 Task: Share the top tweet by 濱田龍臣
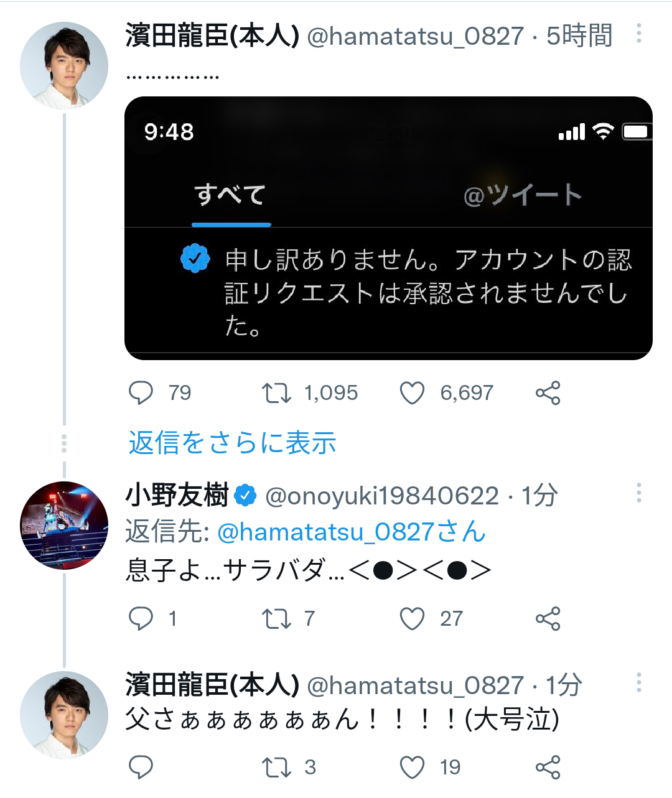pyautogui.click(x=548, y=393)
